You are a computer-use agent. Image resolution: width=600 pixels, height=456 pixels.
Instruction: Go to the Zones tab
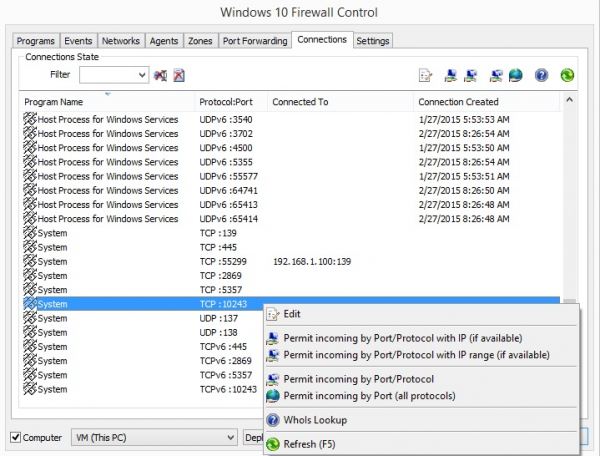tap(200, 41)
